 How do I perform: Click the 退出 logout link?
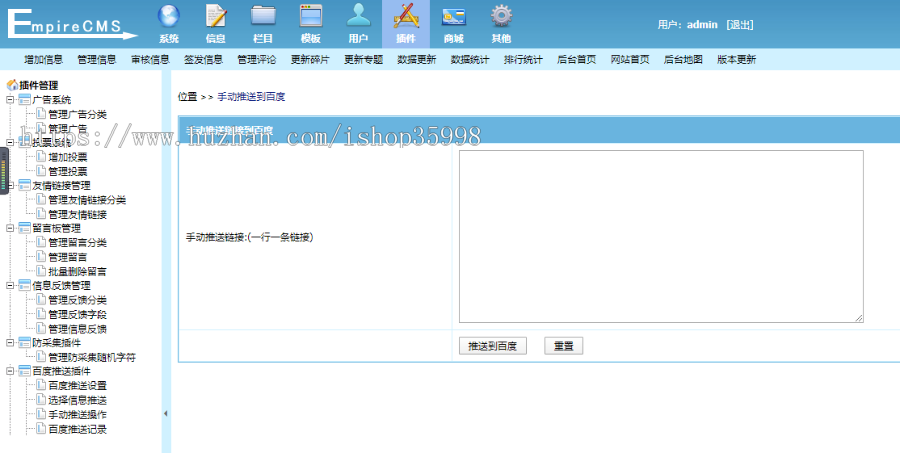740,25
